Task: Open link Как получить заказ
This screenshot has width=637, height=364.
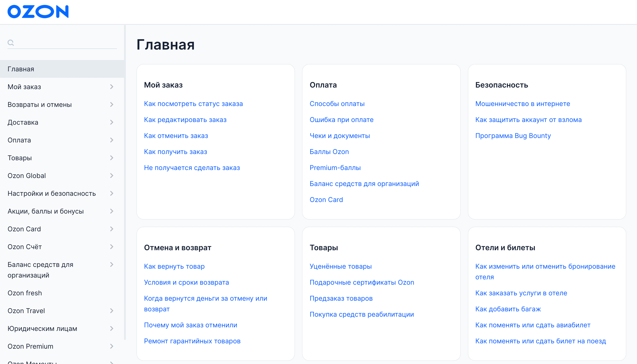Action: pos(176,152)
